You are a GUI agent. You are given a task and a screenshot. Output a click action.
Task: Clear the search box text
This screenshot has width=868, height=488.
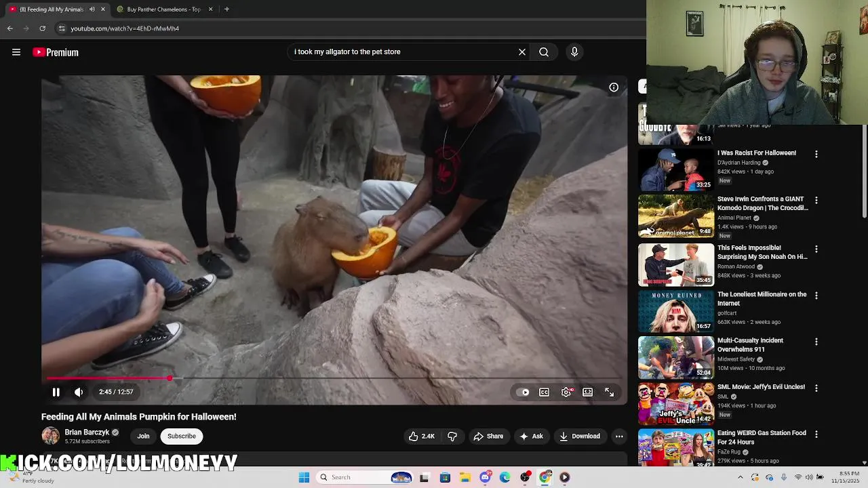522,52
